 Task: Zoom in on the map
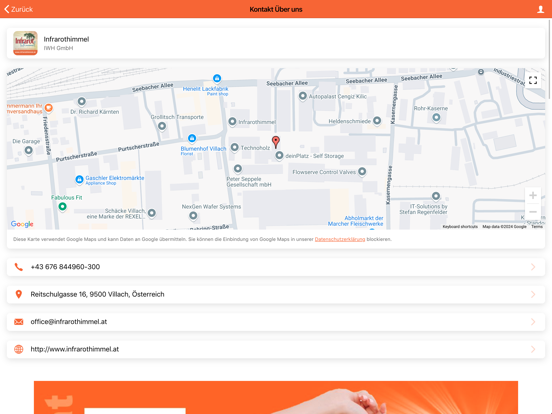point(533,195)
